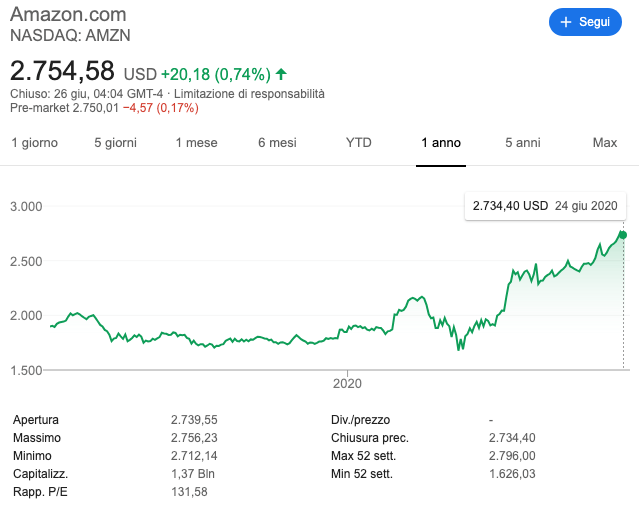Click the Segui follow button
639x512 pixels.
pos(585,22)
